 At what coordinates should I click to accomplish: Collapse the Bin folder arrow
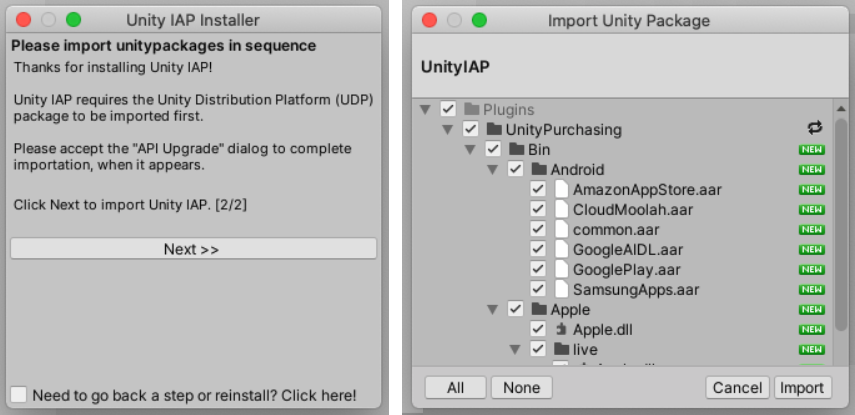[x=470, y=150]
